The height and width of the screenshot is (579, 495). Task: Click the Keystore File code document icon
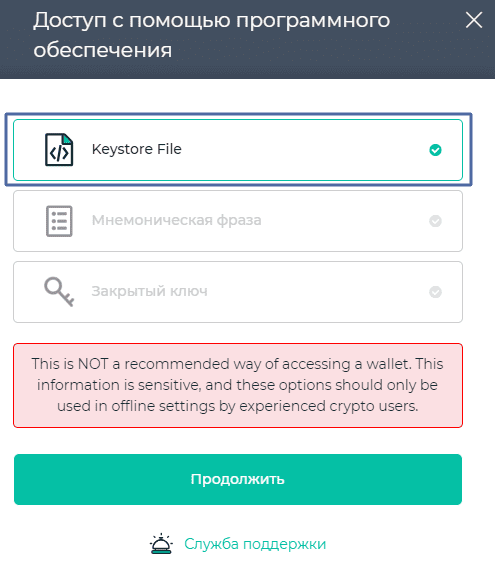[59, 150]
